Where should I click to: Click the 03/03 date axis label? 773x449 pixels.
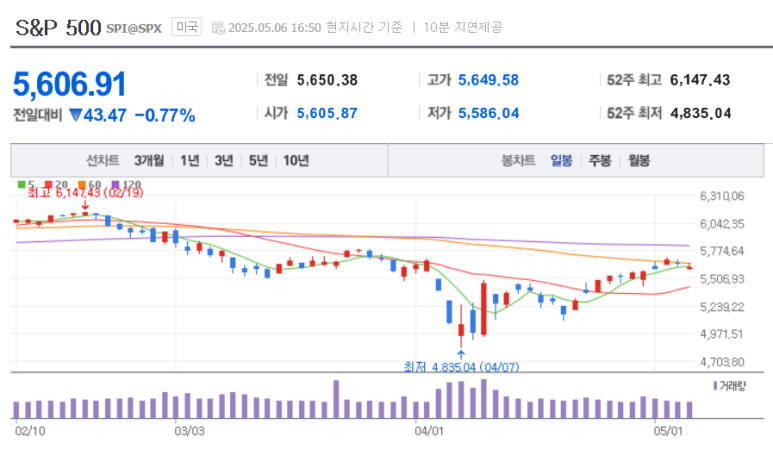click(x=189, y=431)
